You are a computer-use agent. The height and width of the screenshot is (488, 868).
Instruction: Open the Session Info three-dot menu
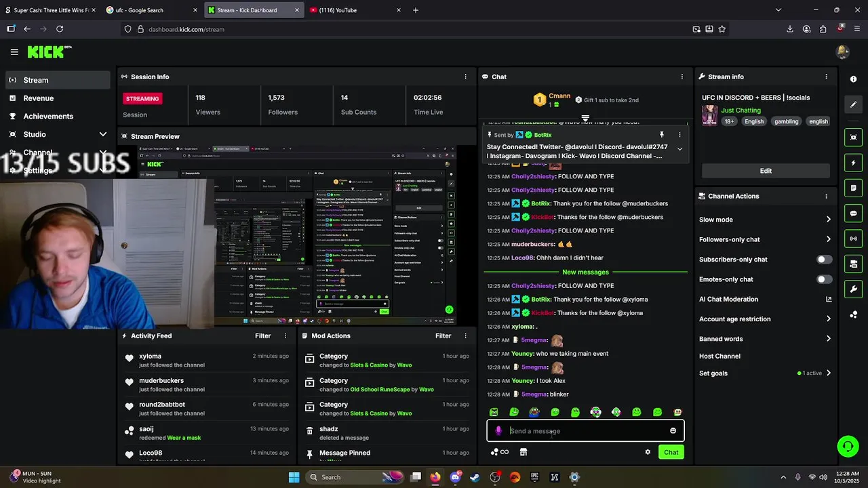coord(465,77)
